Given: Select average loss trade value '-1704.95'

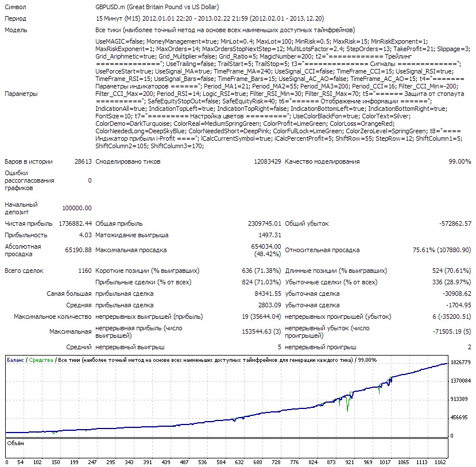Looking at the screenshot, I should coord(458,306).
